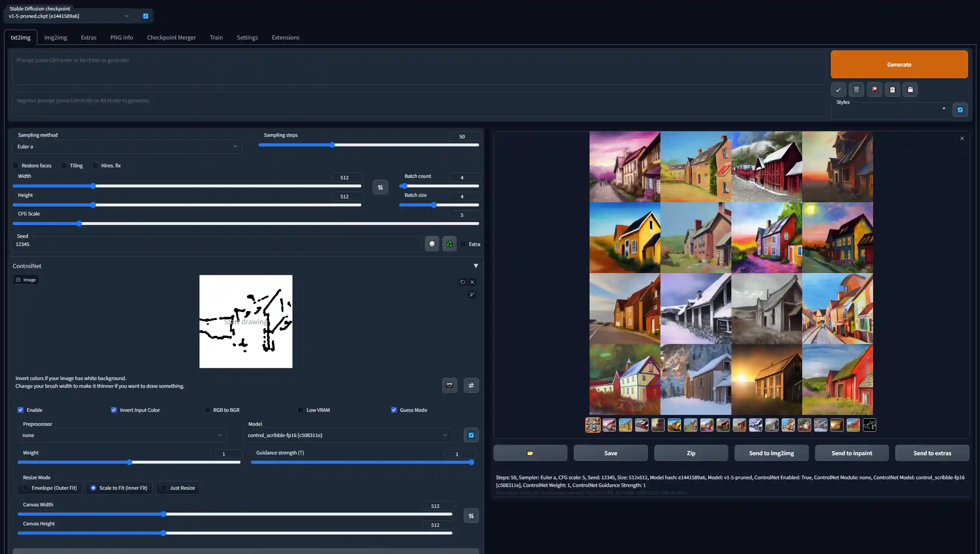Click the green recycle seed icon
Image resolution: width=980 pixels, height=554 pixels.
[449, 244]
